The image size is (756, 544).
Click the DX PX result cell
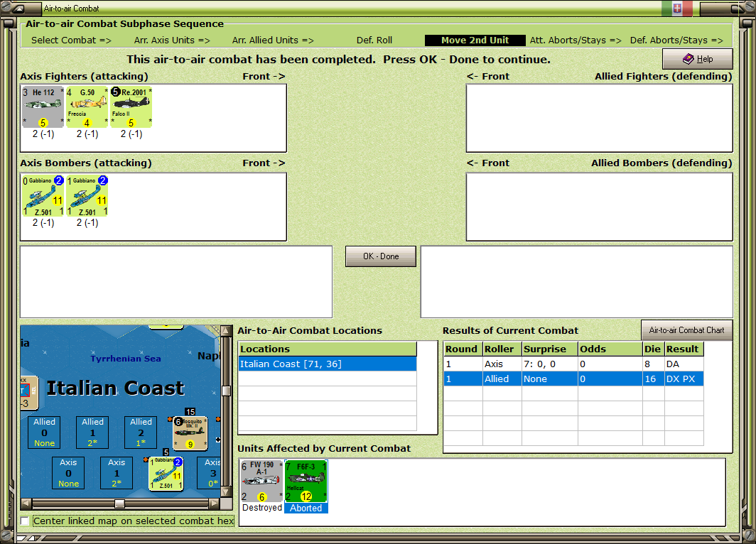tap(684, 379)
